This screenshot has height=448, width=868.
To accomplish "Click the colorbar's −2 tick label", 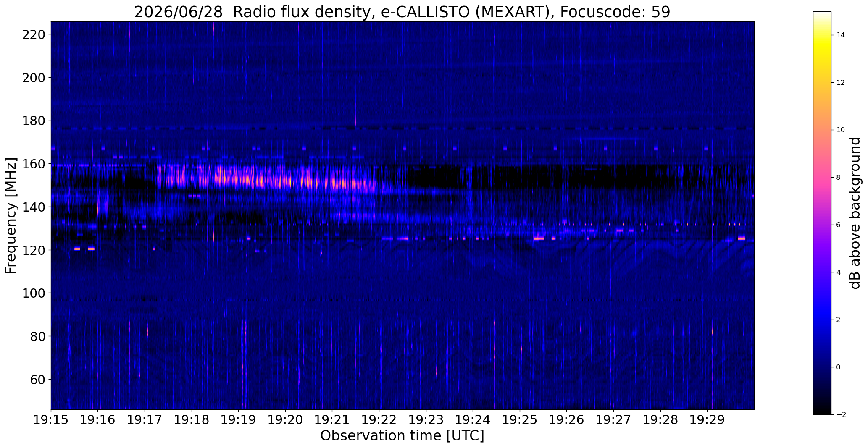I will 841,415.
